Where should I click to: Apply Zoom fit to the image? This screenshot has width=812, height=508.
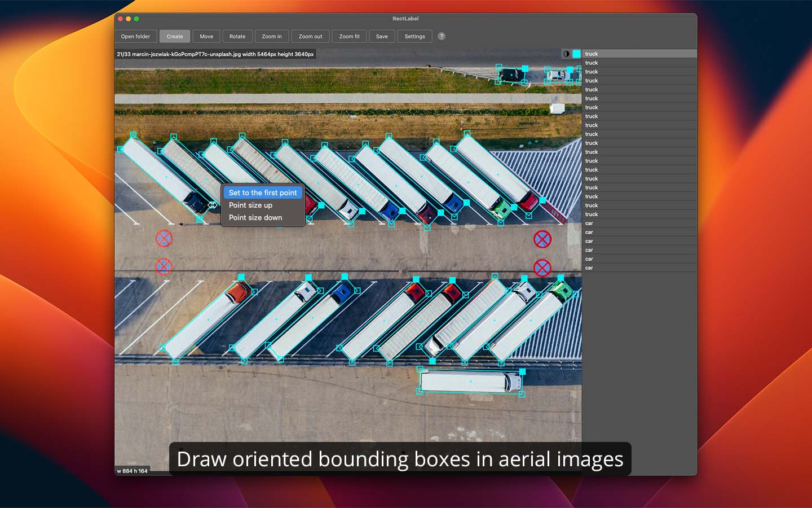pos(348,36)
